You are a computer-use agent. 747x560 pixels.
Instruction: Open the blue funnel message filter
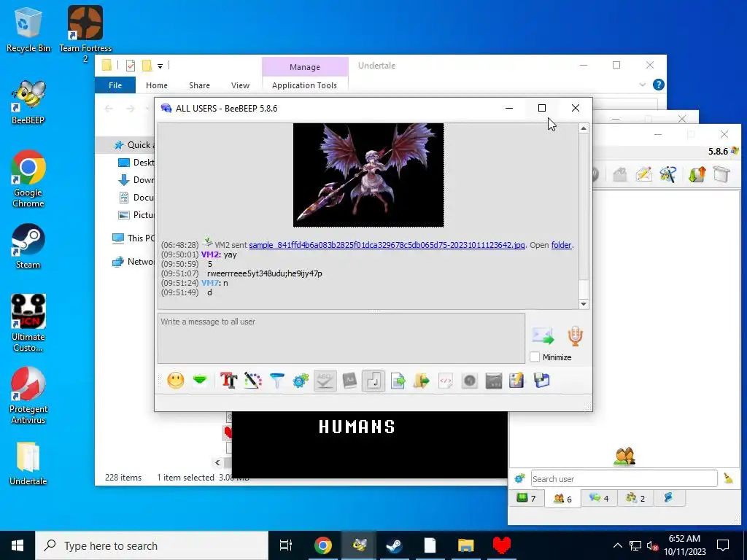point(276,381)
